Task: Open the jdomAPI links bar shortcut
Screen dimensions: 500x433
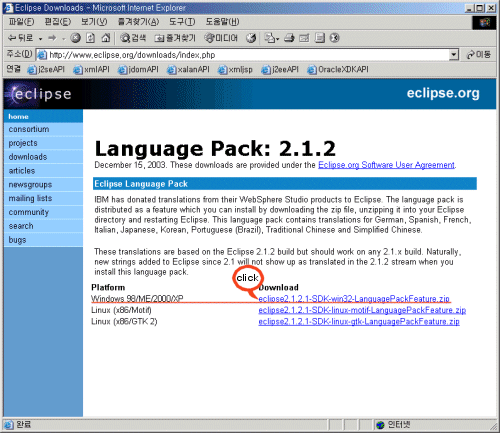Action: [138, 69]
